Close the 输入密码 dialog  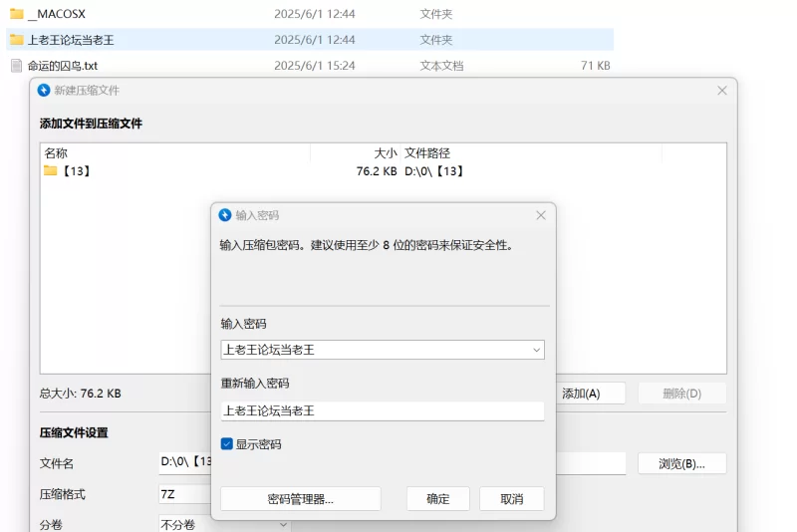click(x=541, y=215)
